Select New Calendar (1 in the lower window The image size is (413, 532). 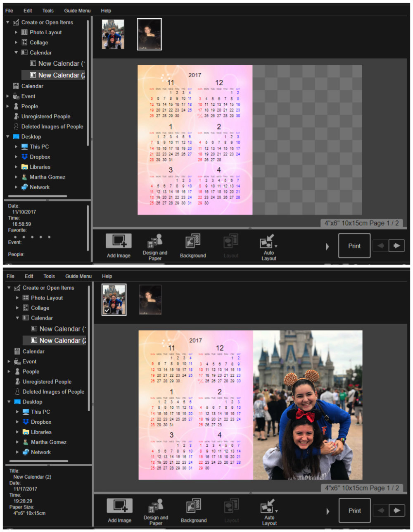[59, 329]
